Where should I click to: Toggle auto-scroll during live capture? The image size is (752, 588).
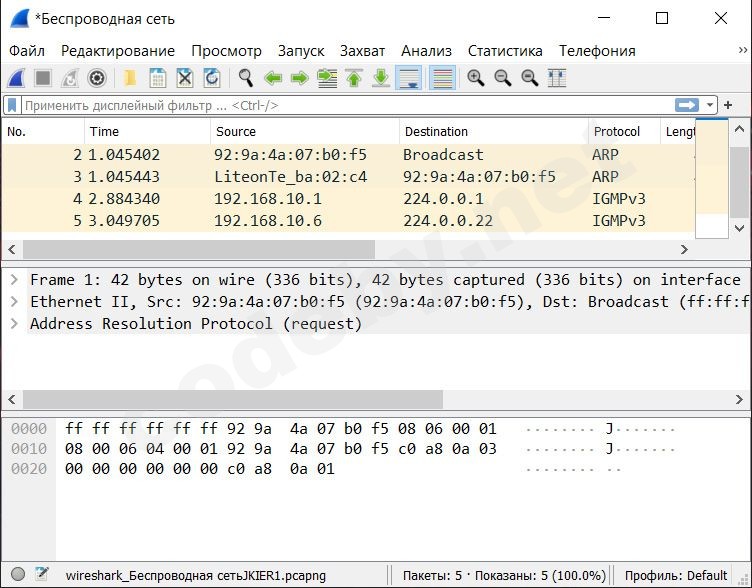(x=408, y=78)
